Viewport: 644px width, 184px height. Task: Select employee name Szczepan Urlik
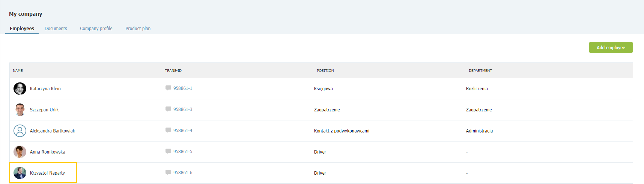click(44, 110)
